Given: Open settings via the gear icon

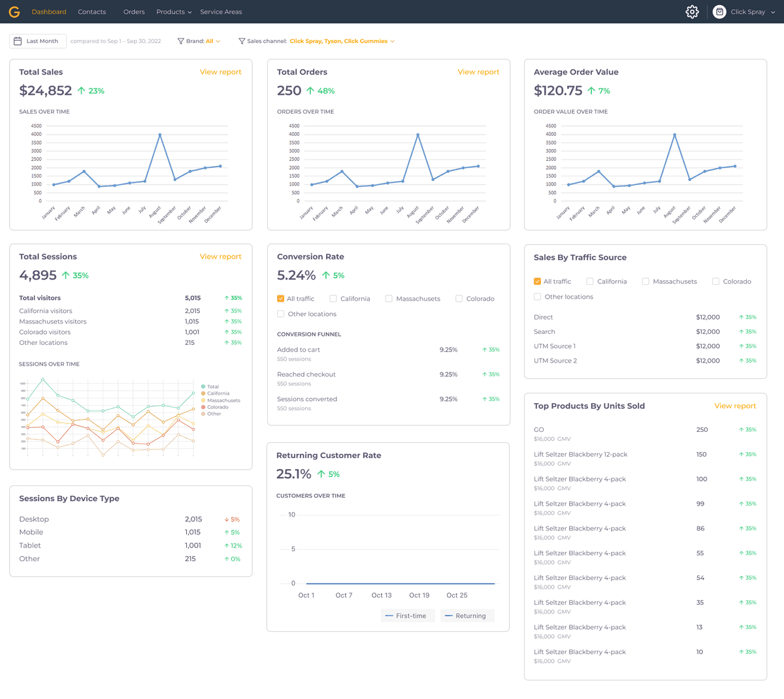Looking at the screenshot, I should [x=692, y=11].
